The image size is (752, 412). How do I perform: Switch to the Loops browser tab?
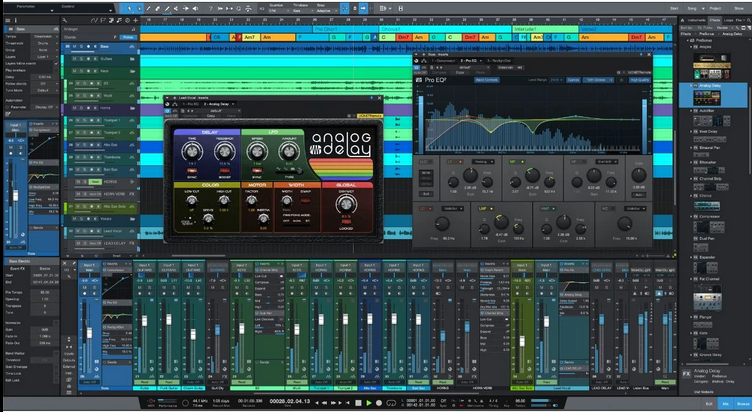coord(730,20)
